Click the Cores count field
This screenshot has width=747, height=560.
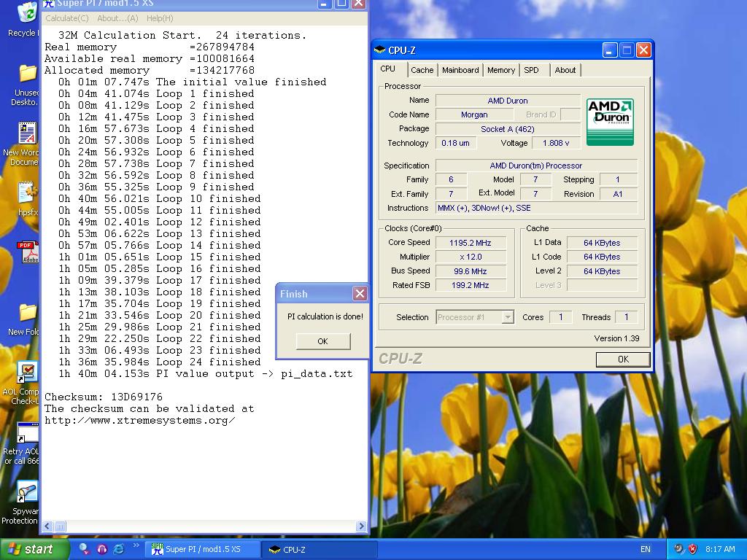[x=561, y=317]
